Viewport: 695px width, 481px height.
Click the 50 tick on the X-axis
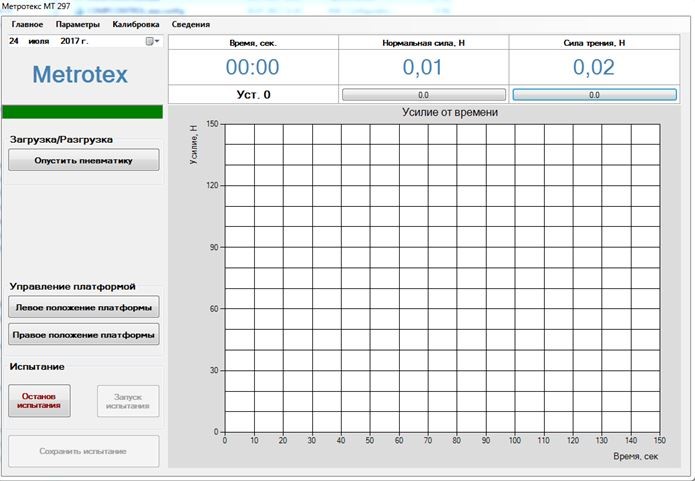coord(370,441)
